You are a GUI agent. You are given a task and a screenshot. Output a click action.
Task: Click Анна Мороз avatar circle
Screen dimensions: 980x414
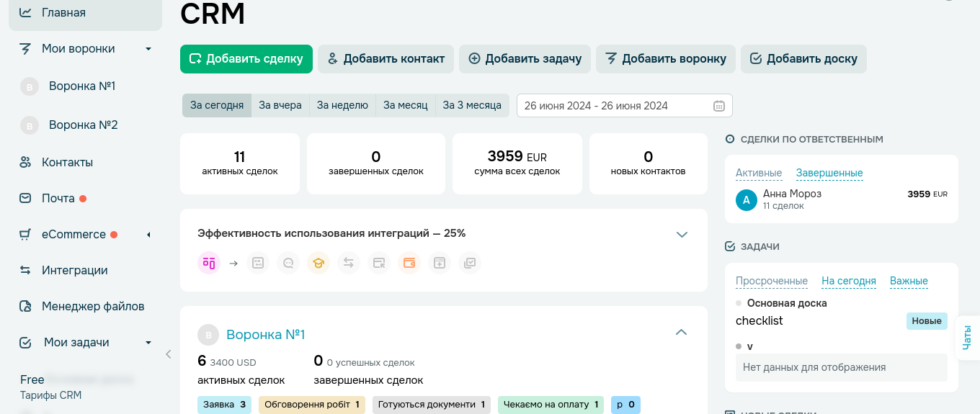tap(747, 200)
